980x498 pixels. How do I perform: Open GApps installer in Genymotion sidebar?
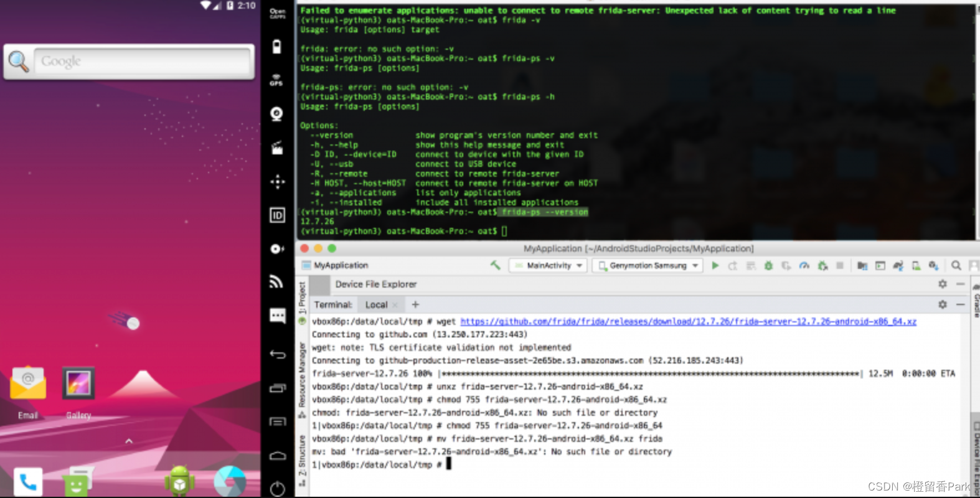tap(277, 13)
